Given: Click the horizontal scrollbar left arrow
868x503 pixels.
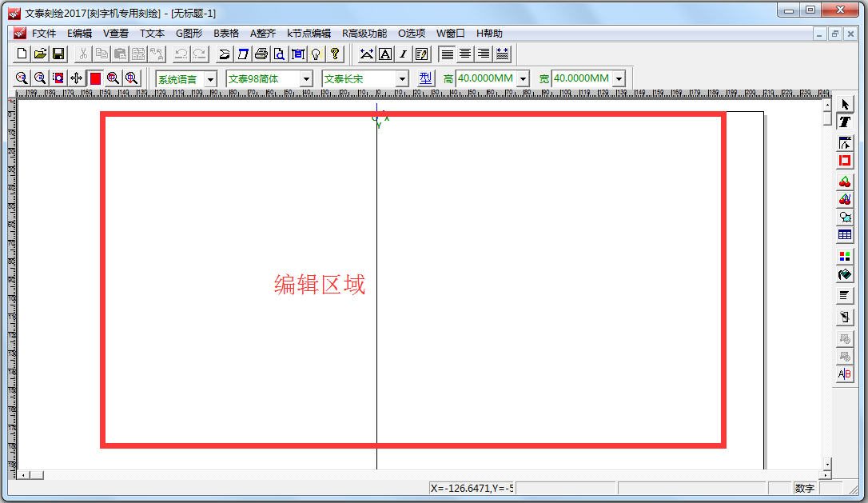Looking at the screenshot, I should [x=23, y=475].
